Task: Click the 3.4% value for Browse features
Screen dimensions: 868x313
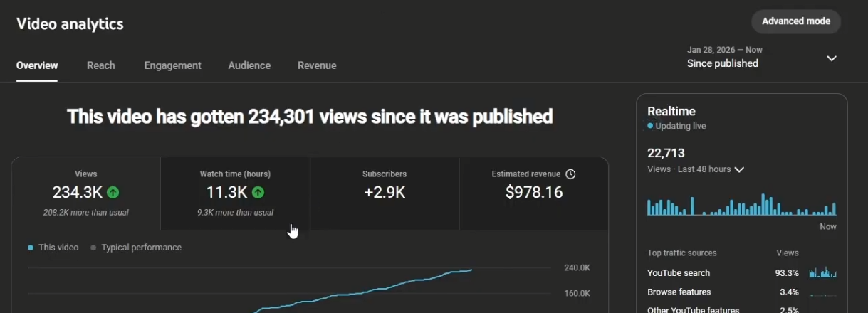Action: click(x=789, y=292)
